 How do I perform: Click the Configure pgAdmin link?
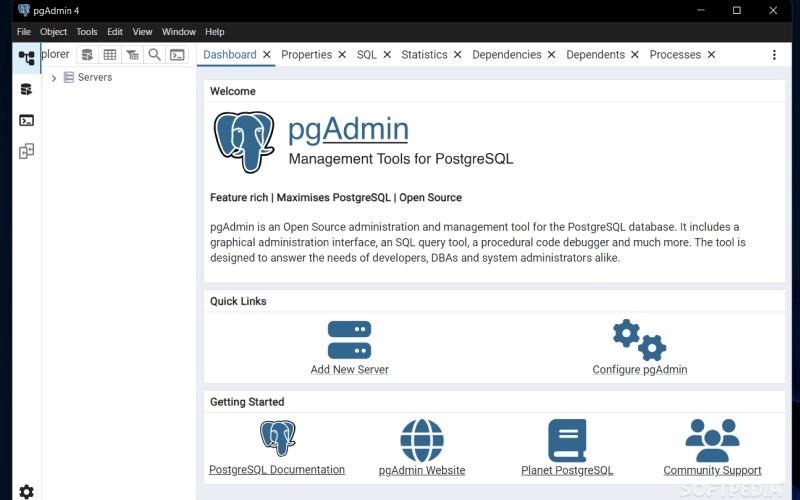[x=640, y=369]
